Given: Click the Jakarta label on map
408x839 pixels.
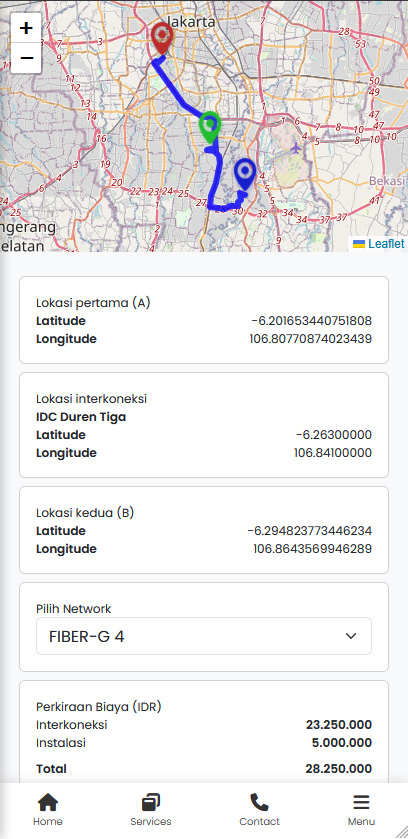Looking at the screenshot, I should point(191,22).
